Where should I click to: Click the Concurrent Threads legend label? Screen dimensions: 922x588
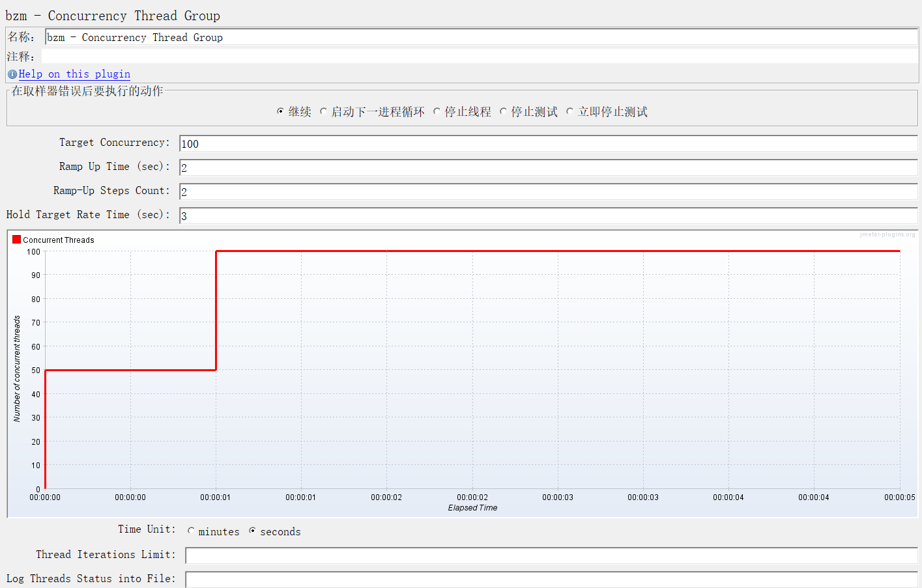(x=59, y=240)
